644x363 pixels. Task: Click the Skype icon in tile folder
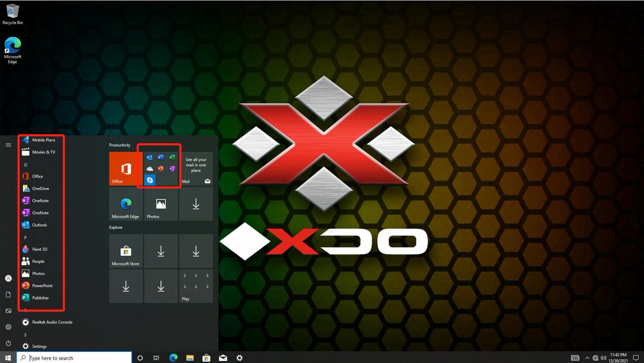click(x=150, y=180)
